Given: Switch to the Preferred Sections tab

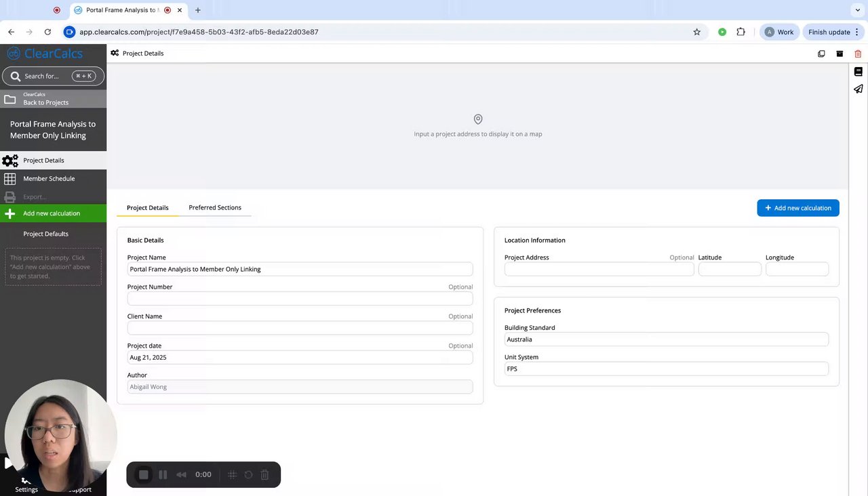Looking at the screenshot, I should (x=215, y=208).
